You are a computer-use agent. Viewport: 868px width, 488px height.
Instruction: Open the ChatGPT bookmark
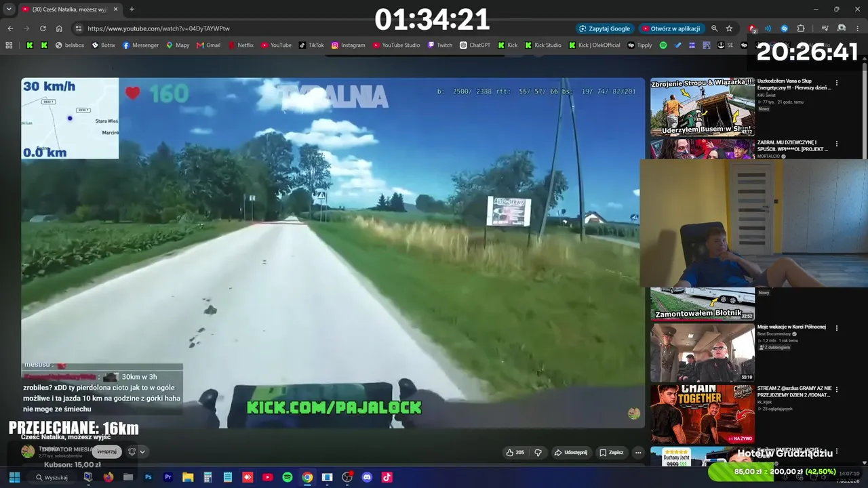tap(475, 45)
